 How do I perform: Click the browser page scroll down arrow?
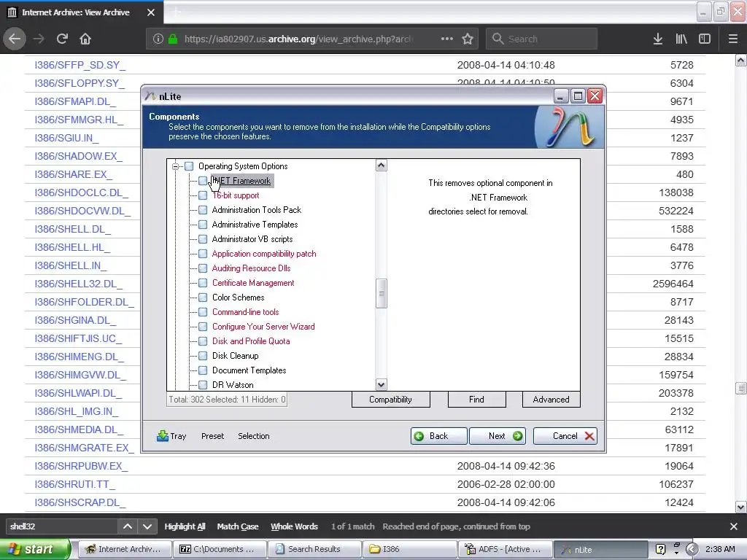[741, 507]
